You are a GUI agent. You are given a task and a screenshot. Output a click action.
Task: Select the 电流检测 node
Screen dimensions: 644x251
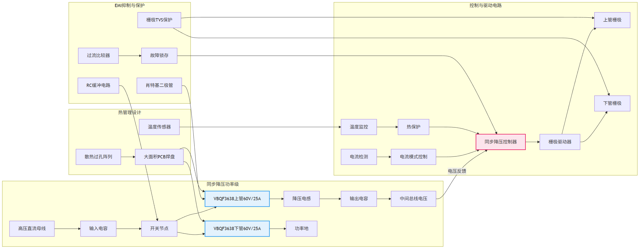coord(359,157)
